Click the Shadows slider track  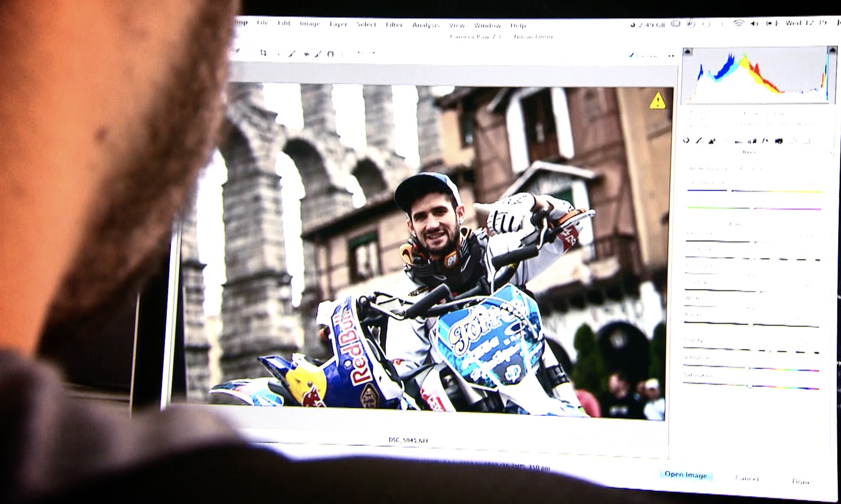click(x=752, y=291)
